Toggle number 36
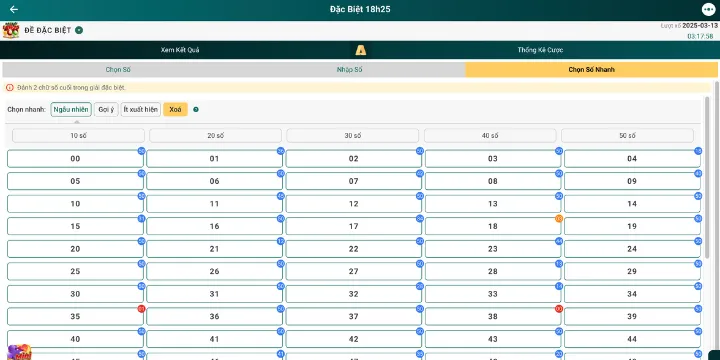The image size is (720, 360). (x=214, y=316)
